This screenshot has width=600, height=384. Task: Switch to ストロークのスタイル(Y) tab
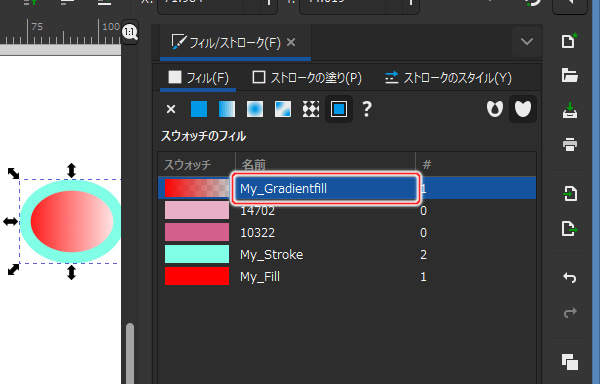(x=448, y=78)
